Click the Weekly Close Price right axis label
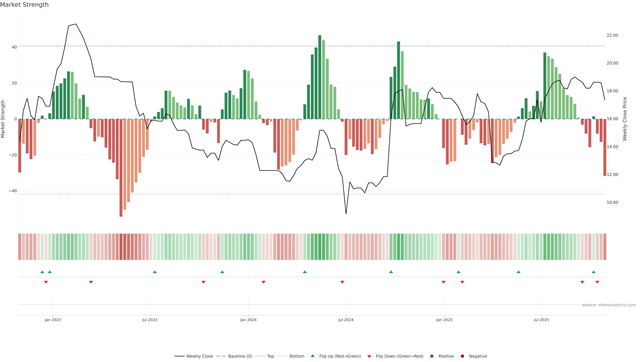The height and width of the screenshot is (362, 644). (625, 119)
